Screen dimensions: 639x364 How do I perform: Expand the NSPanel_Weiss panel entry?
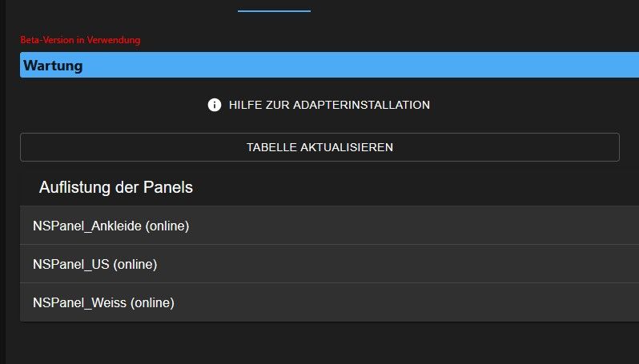click(x=320, y=302)
